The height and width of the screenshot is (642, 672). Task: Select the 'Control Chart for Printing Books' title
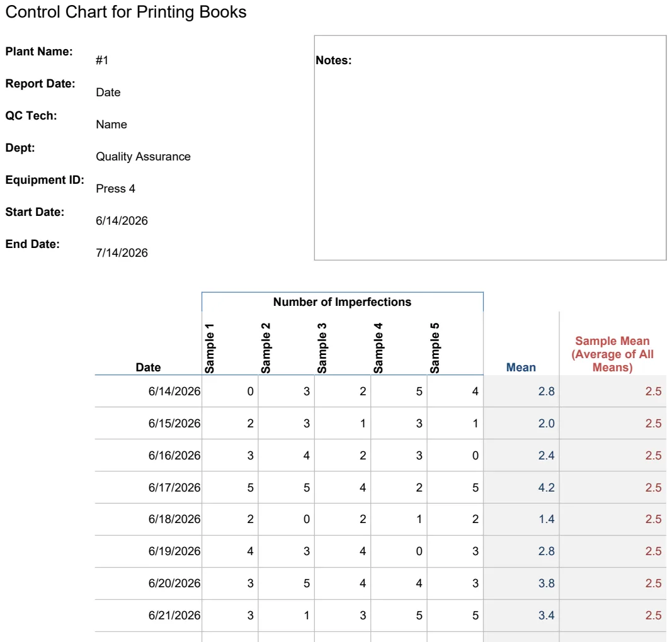pyautogui.click(x=126, y=12)
